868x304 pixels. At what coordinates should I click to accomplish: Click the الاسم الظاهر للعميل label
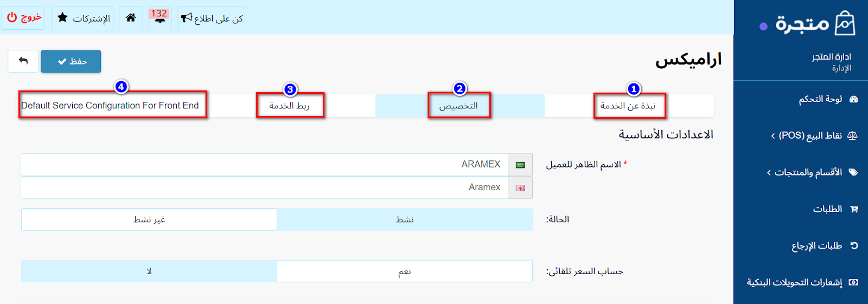[x=584, y=164]
